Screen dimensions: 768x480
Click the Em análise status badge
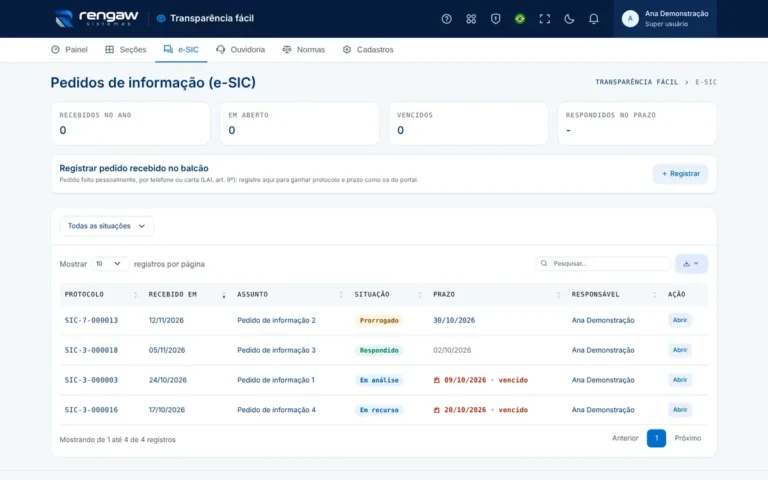click(379, 380)
